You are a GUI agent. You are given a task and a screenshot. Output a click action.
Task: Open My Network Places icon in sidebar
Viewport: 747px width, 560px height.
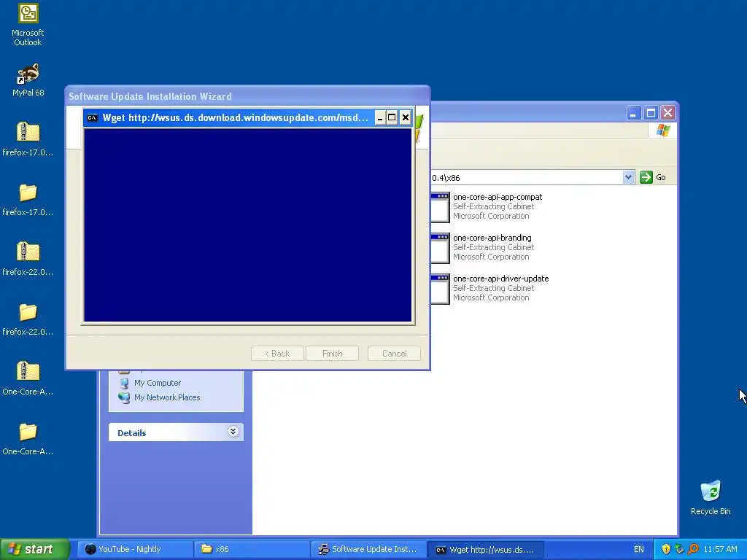tap(124, 397)
